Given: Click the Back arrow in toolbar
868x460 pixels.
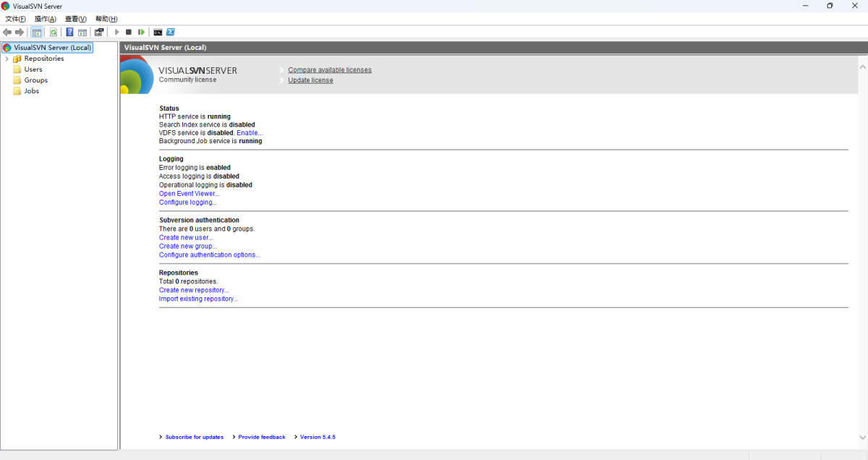Looking at the screenshot, I should coord(7,32).
